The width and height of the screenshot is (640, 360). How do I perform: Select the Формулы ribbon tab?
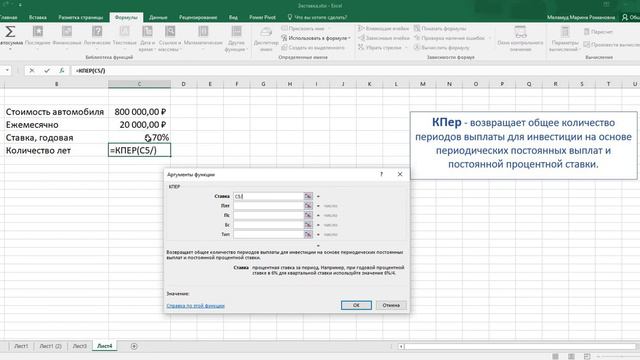pyautogui.click(x=126, y=18)
